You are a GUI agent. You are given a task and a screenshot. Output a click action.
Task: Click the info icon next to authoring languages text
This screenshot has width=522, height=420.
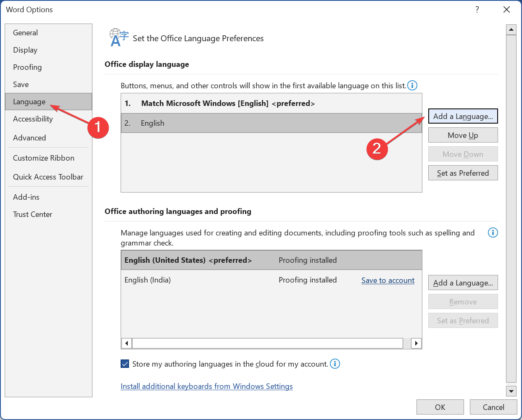click(493, 232)
